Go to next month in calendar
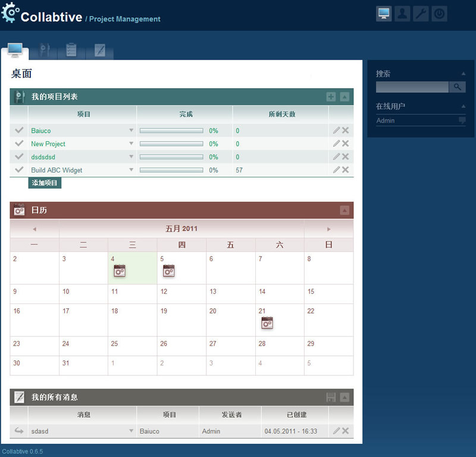This screenshot has height=457, width=476. click(328, 229)
